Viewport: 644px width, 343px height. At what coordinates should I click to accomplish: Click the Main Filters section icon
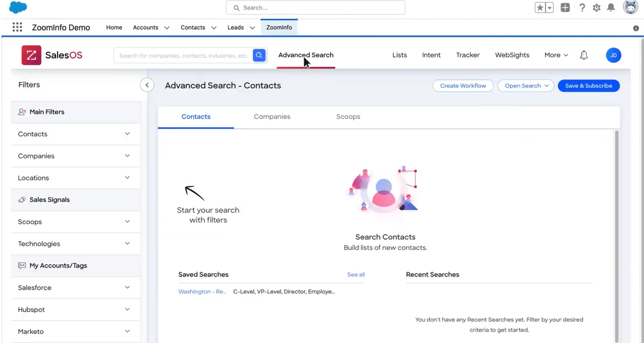(x=22, y=112)
